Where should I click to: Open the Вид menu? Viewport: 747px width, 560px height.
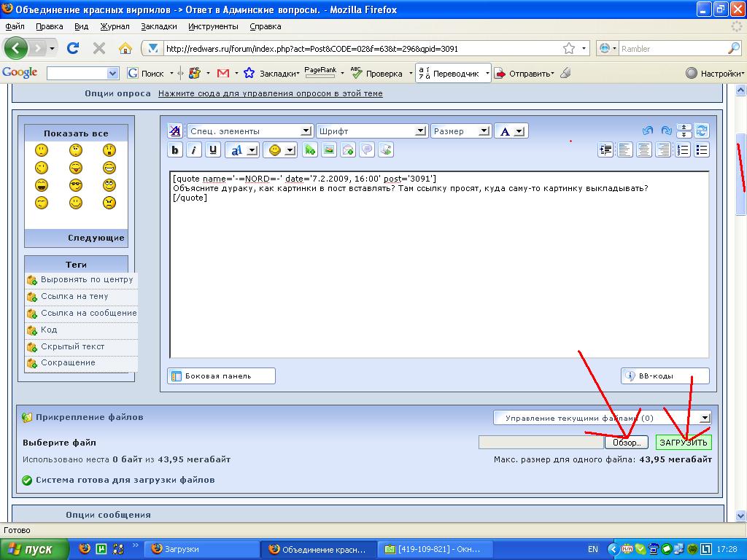pyautogui.click(x=82, y=27)
